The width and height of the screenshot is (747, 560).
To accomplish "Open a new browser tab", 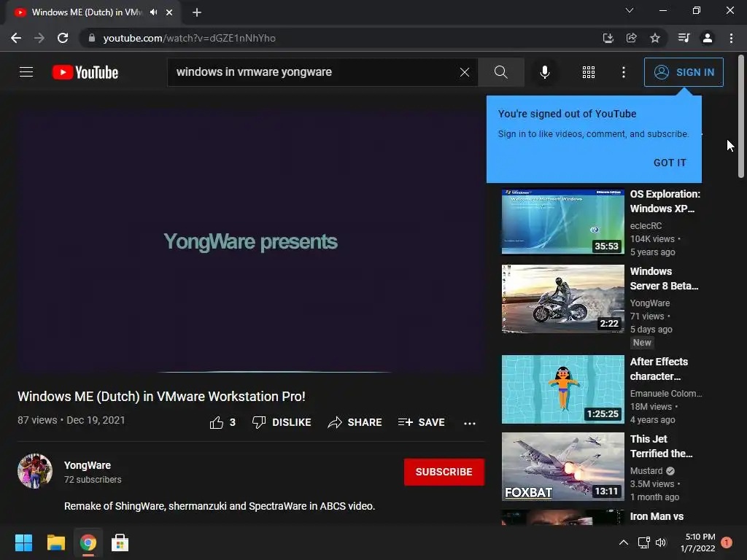I will (197, 12).
